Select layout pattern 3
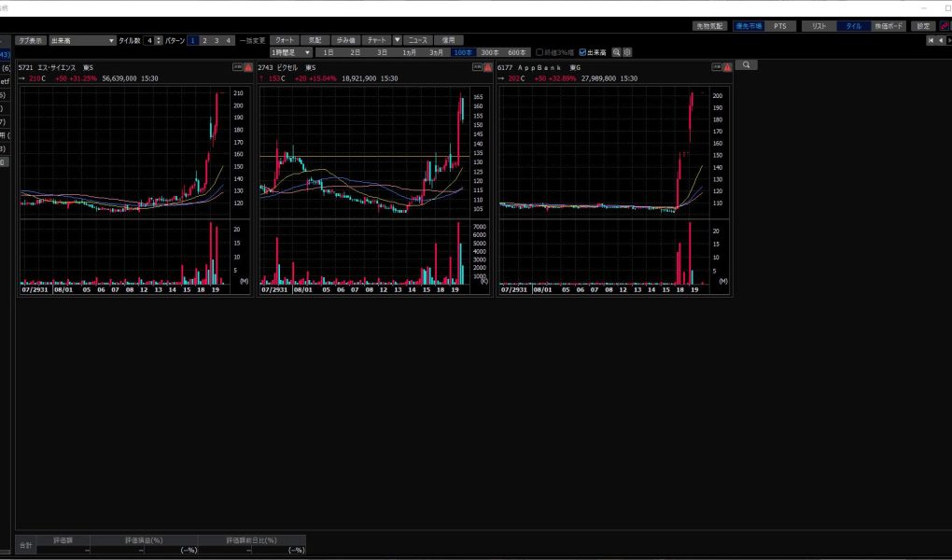This screenshot has height=560, width=952. [217, 40]
